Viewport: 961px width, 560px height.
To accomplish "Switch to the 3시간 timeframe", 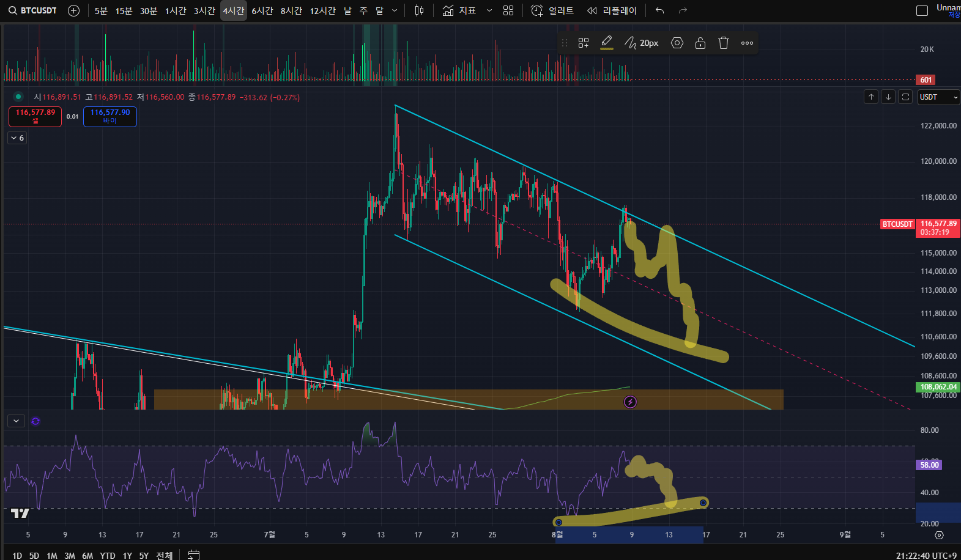I will pyautogui.click(x=204, y=10).
